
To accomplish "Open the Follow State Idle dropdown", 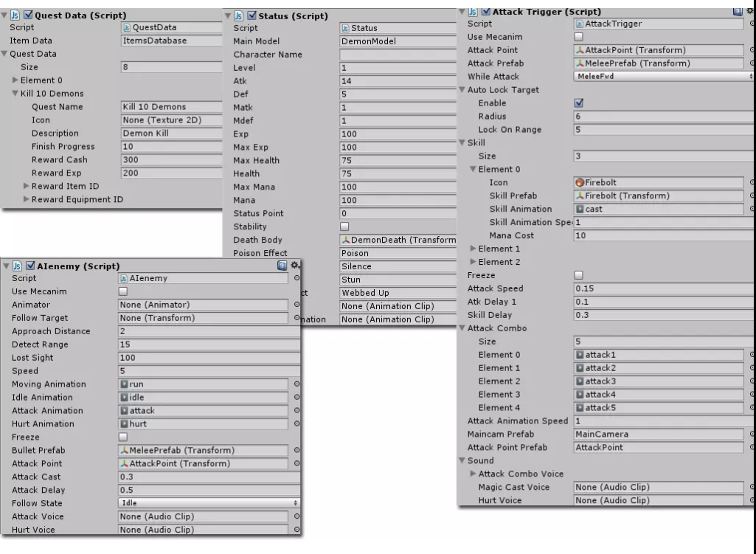I will coord(208,503).
